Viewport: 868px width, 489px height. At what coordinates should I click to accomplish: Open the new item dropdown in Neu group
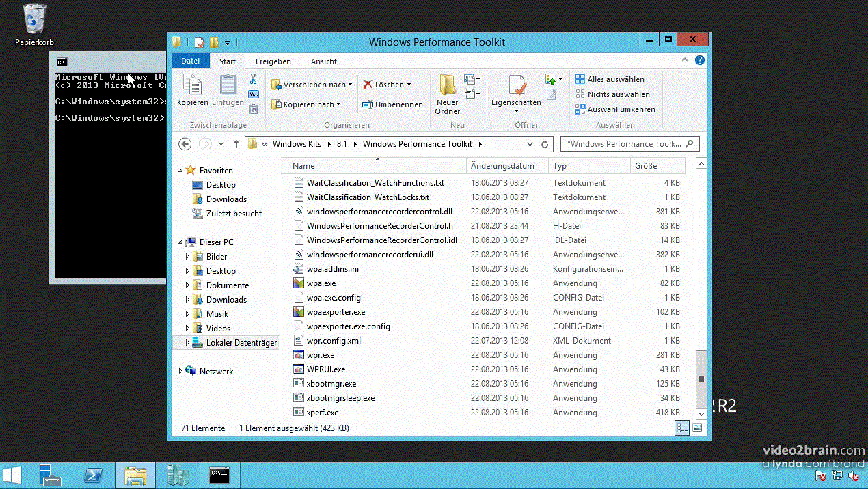pyautogui.click(x=472, y=79)
